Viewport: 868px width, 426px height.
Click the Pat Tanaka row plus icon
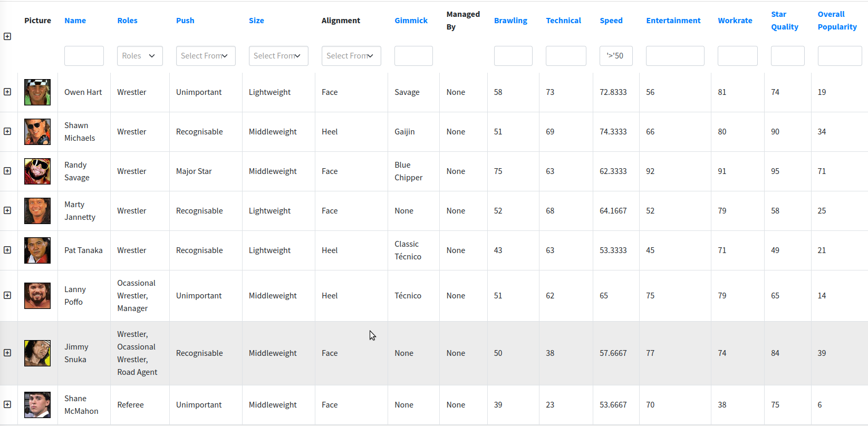tap(7, 250)
